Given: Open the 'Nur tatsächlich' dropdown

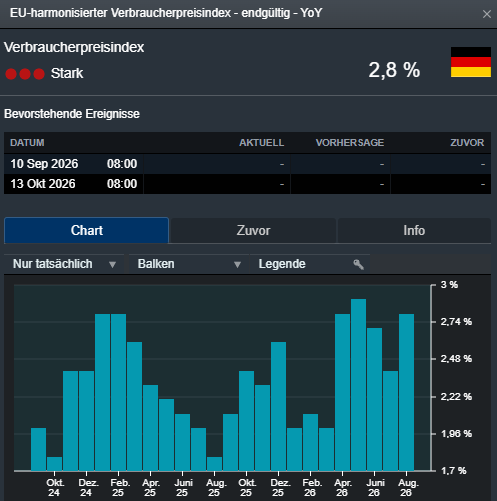Looking at the screenshot, I should [64, 264].
